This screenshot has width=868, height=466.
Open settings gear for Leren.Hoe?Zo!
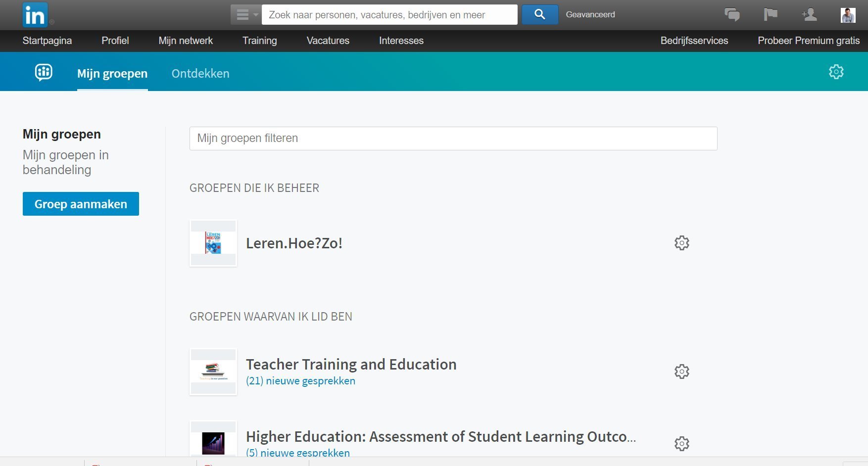(682, 243)
